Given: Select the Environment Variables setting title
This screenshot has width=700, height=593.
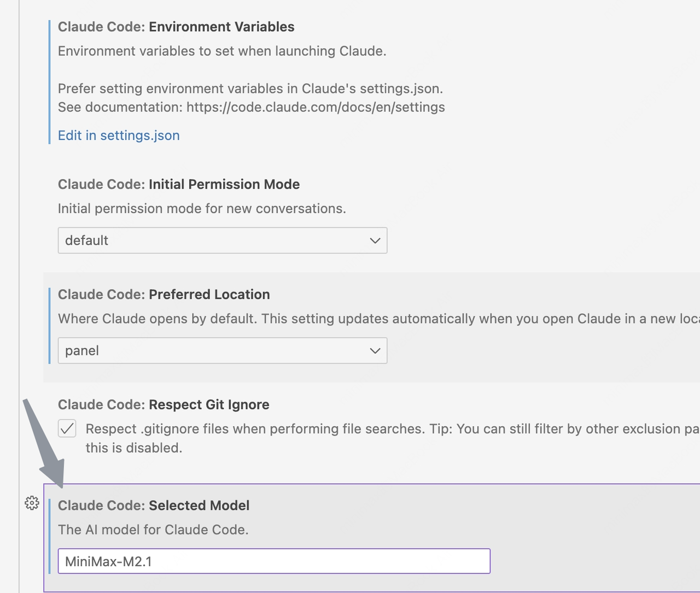Looking at the screenshot, I should pos(176,27).
